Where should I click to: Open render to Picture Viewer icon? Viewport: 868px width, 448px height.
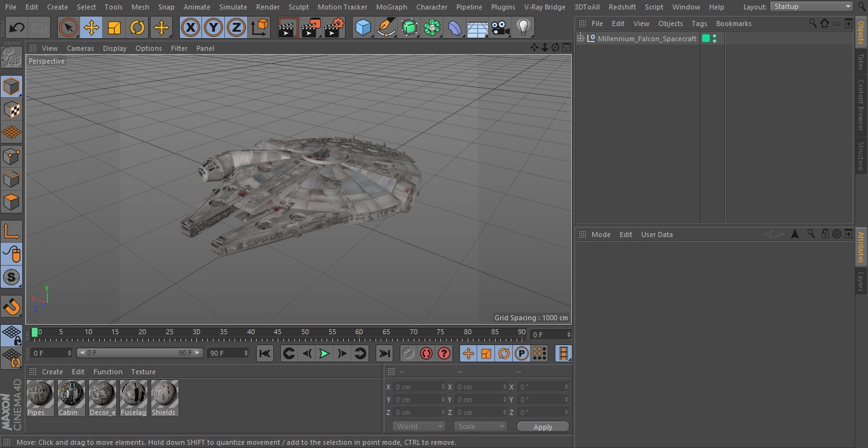click(311, 27)
